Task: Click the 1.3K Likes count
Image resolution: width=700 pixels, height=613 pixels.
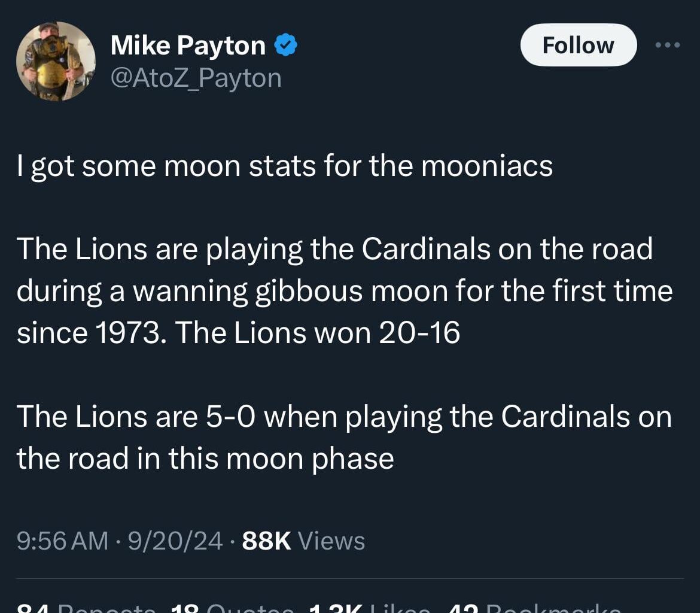Action: point(335,608)
